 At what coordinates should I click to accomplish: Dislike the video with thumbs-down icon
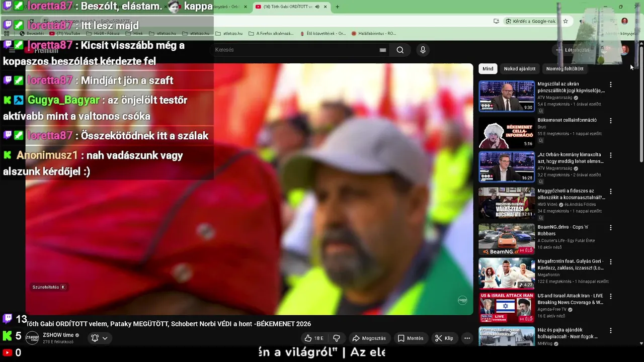coord(337,338)
